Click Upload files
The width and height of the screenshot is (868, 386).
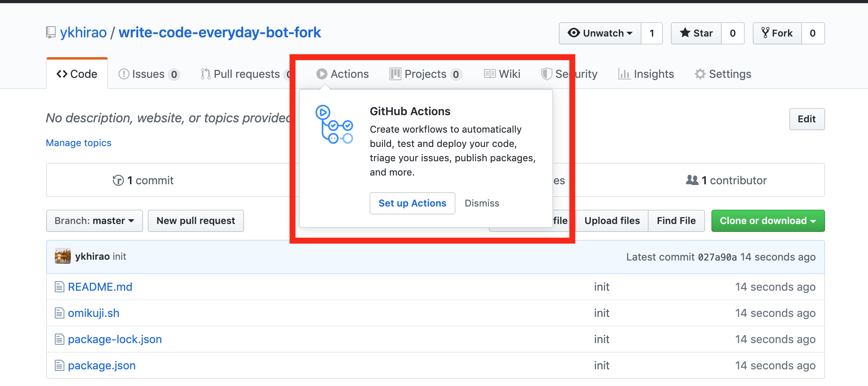[612, 220]
